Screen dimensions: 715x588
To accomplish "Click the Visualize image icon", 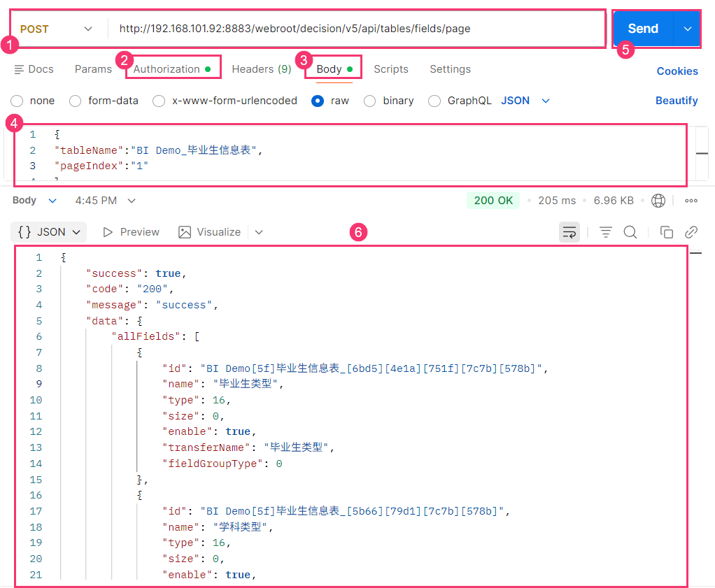I will coord(185,232).
